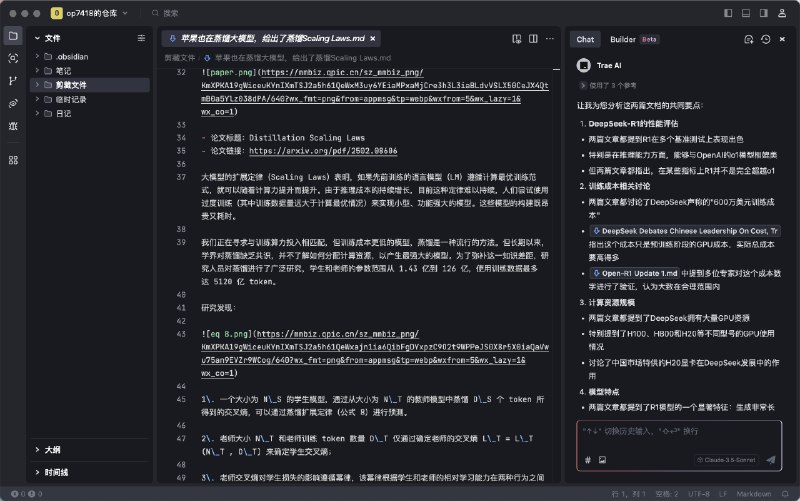Click the text 论文标题: Distillation Scaling Laws
This screenshot has height=501, width=800.
click(288, 138)
